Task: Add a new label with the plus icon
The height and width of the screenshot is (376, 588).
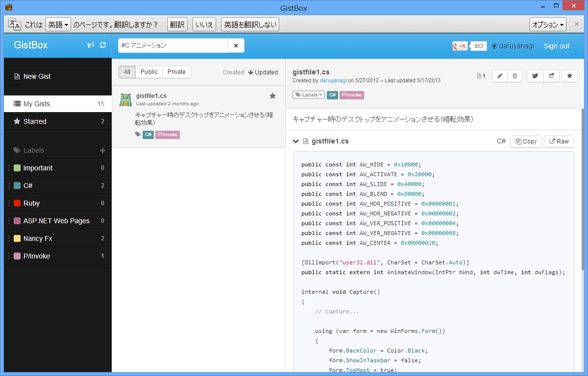Action: click(x=102, y=150)
